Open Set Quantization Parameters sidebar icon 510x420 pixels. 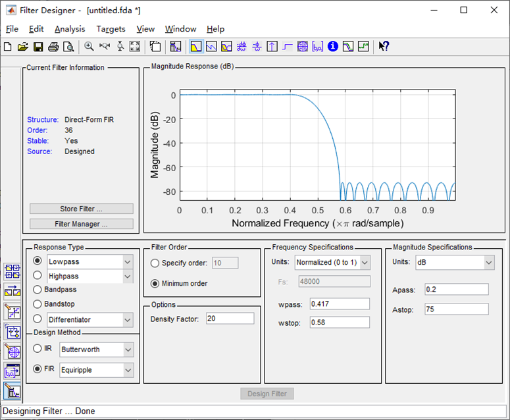13,311
